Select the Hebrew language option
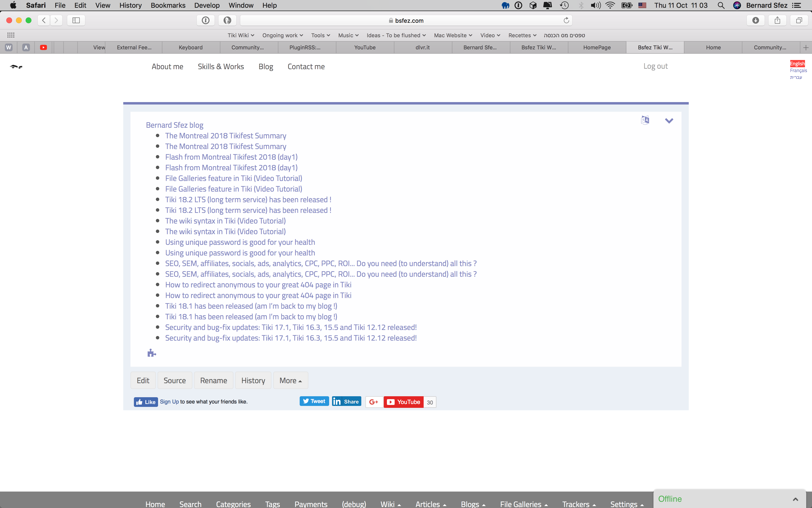The height and width of the screenshot is (508, 812). [x=796, y=77]
